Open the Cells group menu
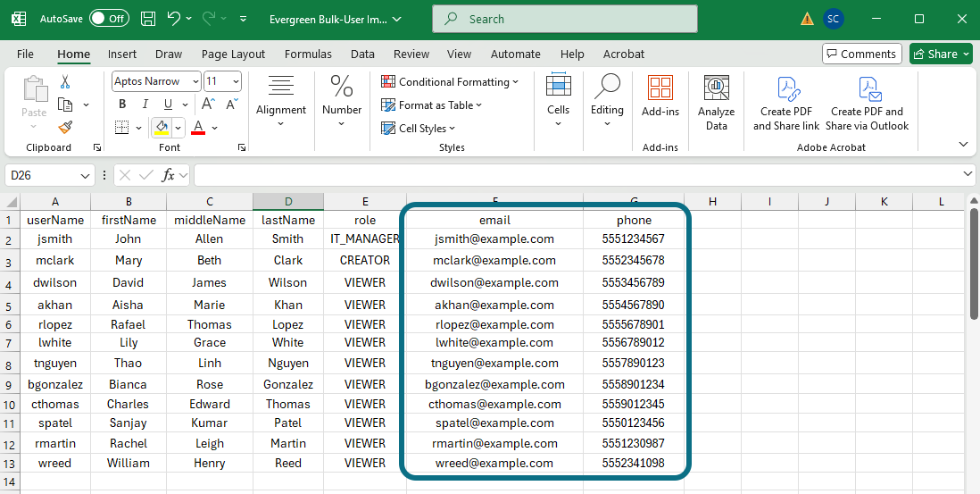980x494 pixels. [x=558, y=101]
